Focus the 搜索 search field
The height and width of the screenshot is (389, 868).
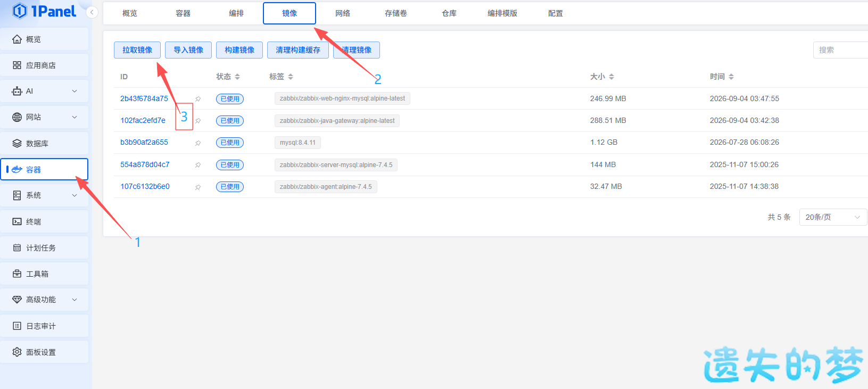[x=840, y=50]
